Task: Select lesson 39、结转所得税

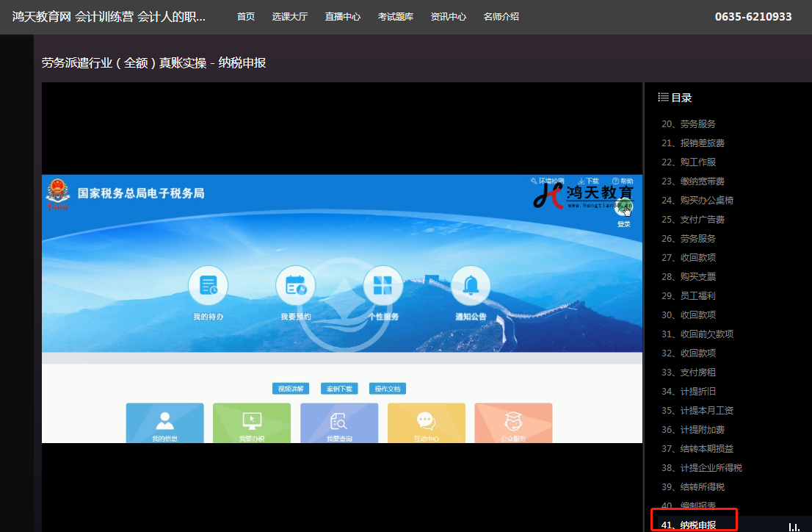Action: [693, 487]
